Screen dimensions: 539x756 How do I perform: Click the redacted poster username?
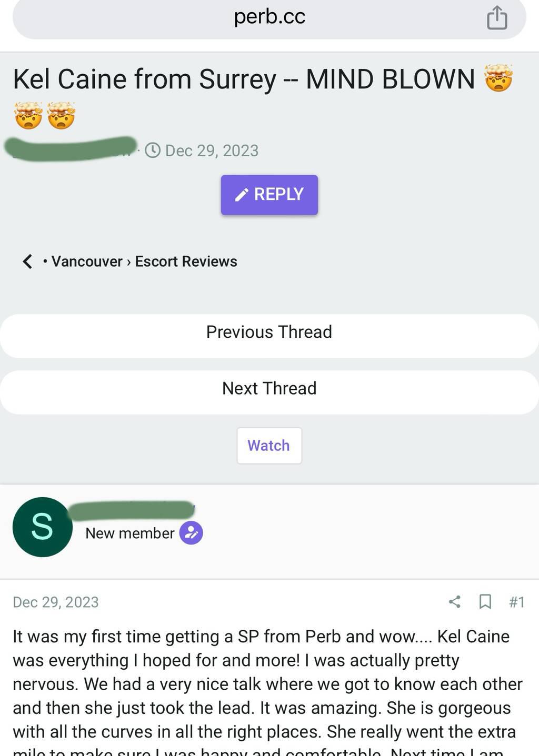pyautogui.click(x=132, y=510)
